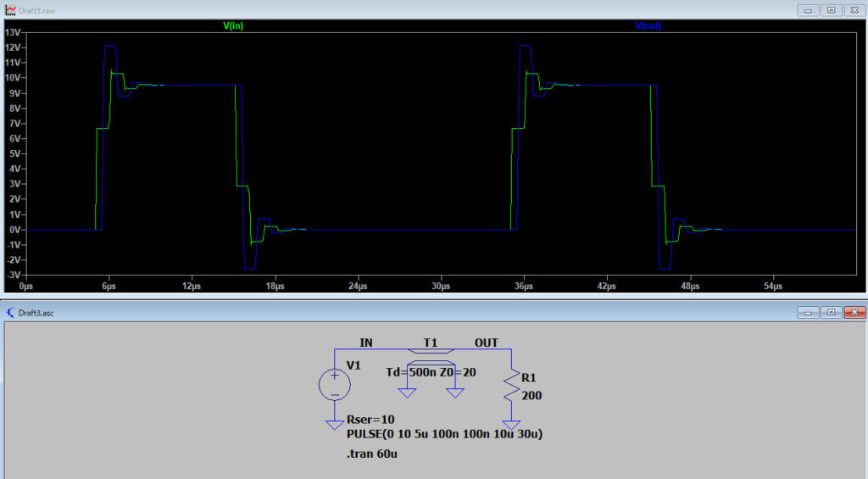Click the Draft3.asc schematic window icon
The width and height of the screenshot is (868, 479).
[x=9, y=313]
